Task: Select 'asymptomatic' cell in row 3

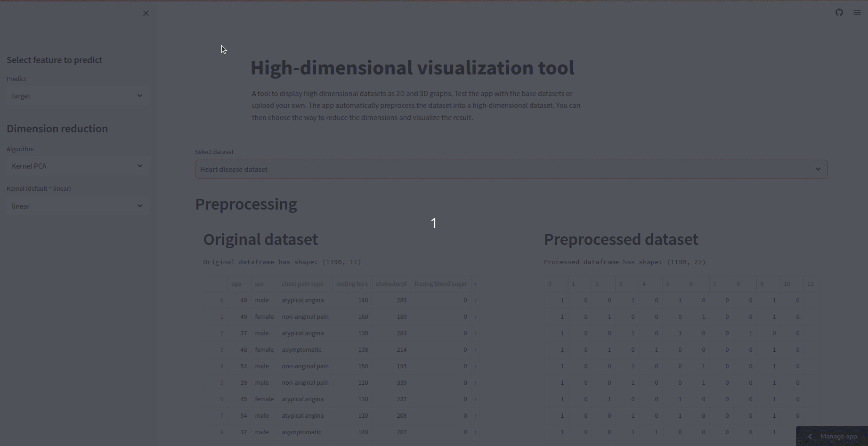Action: click(305, 349)
